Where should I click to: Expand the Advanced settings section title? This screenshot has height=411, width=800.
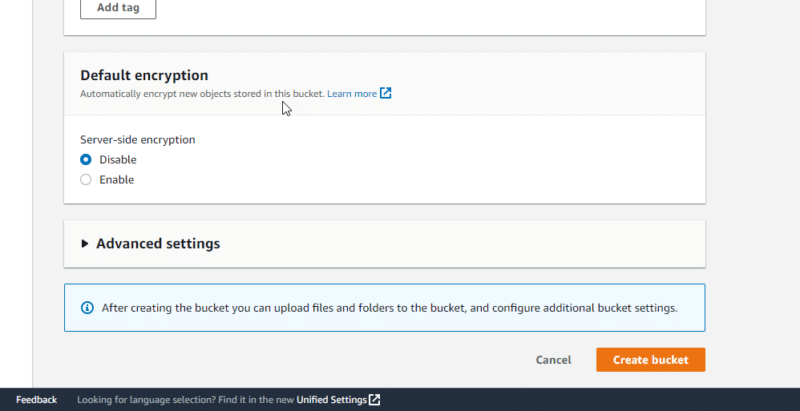pos(158,243)
